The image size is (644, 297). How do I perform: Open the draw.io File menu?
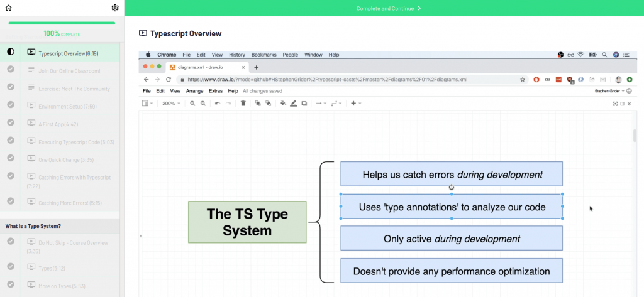pos(147,91)
